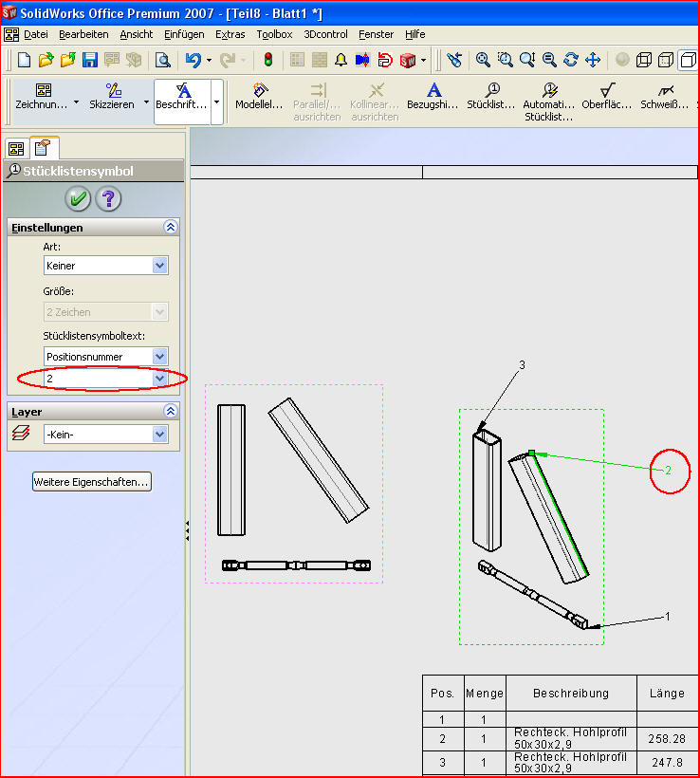
Task: Switch to the PropertyManager tab
Action: tap(44, 148)
